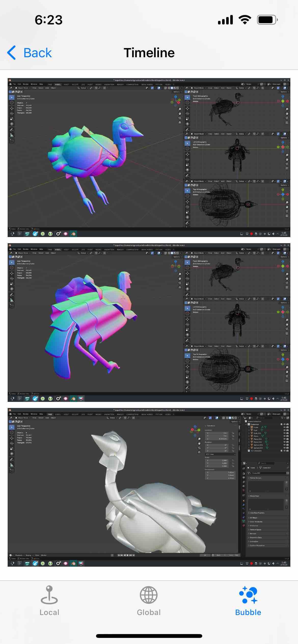Click zoom magnifier icon in third screenshot's viewport
This screenshot has height=644, width=298.
tap(199, 439)
